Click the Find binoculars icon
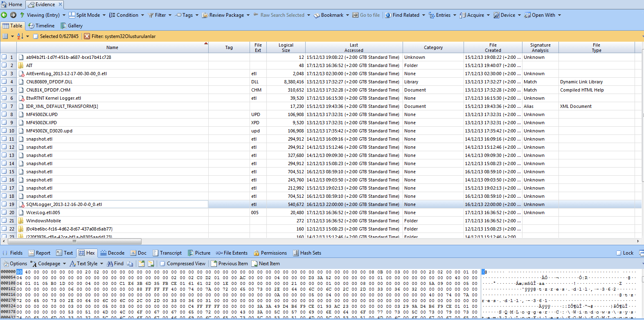Screen dimensions: 644x320 110,264
